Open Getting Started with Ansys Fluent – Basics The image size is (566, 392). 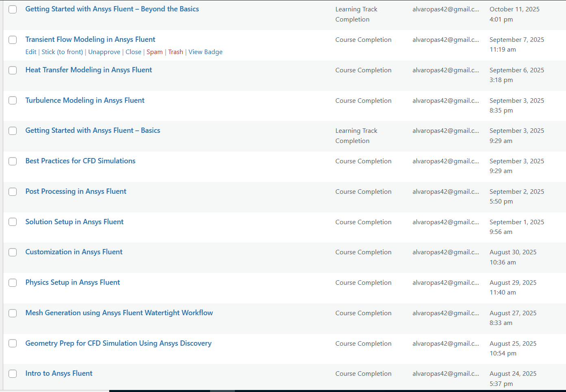pyautogui.click(x=93, y=130)
